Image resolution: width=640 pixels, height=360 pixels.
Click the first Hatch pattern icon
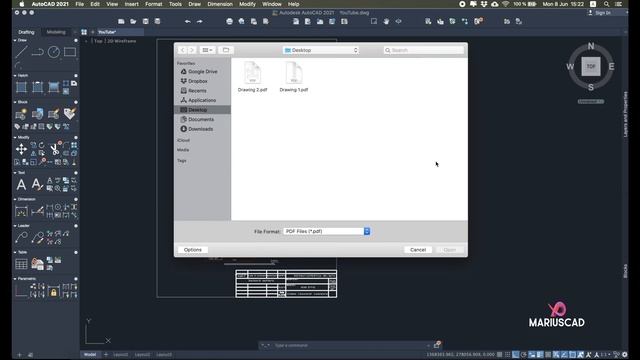(21, 87)
